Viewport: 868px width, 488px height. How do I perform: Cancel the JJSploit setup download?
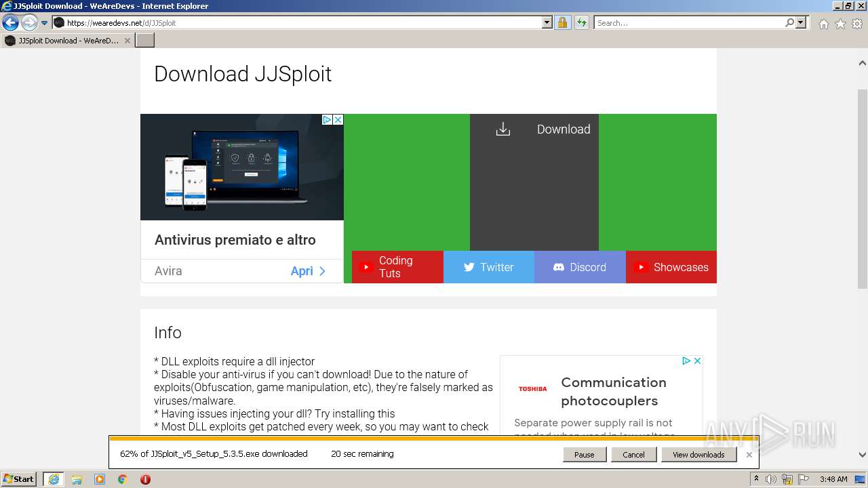[633, 455]
